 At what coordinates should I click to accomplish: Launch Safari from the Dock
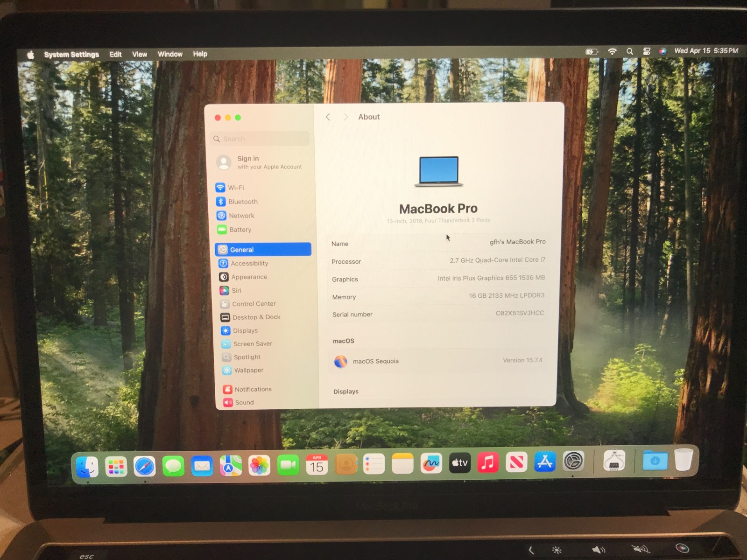tap(145, 466)
